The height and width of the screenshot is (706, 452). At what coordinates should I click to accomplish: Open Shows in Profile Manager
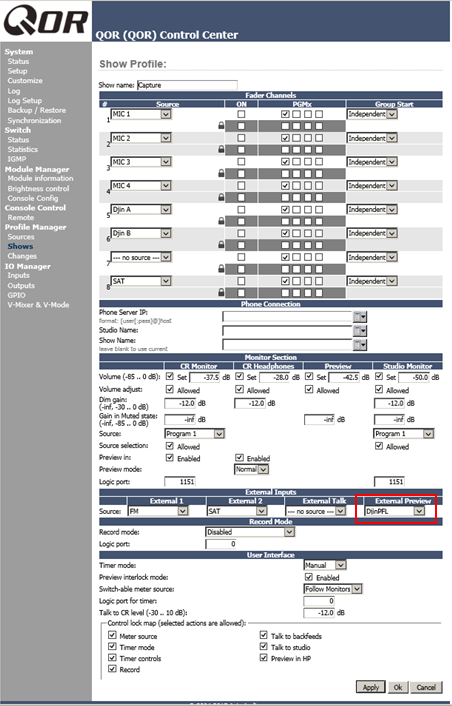point(20,246)
